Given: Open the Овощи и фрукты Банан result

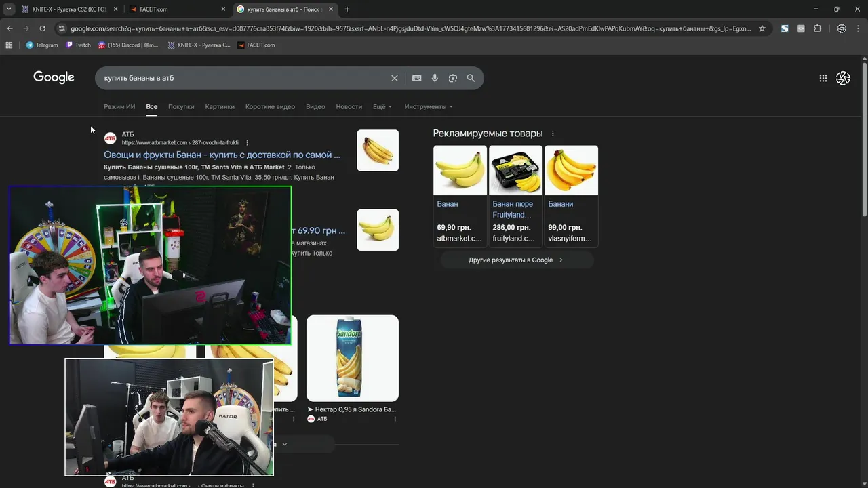Looking at the screenshot, I should [x=222, y=155].
